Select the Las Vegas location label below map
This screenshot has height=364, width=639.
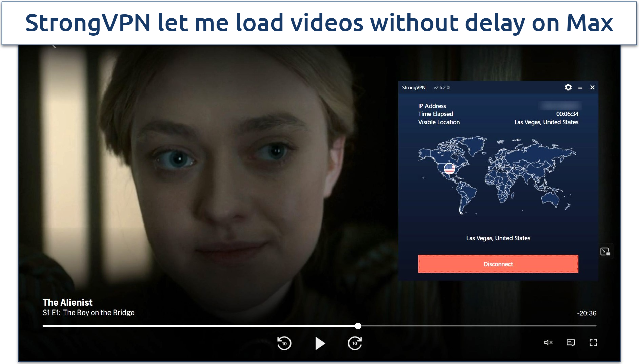click(498, 238)
